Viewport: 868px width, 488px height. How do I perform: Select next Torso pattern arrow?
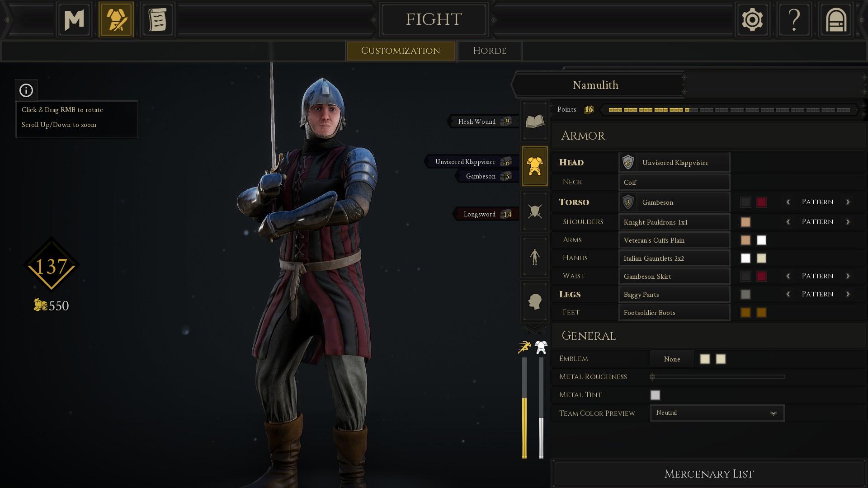point(848,202)
